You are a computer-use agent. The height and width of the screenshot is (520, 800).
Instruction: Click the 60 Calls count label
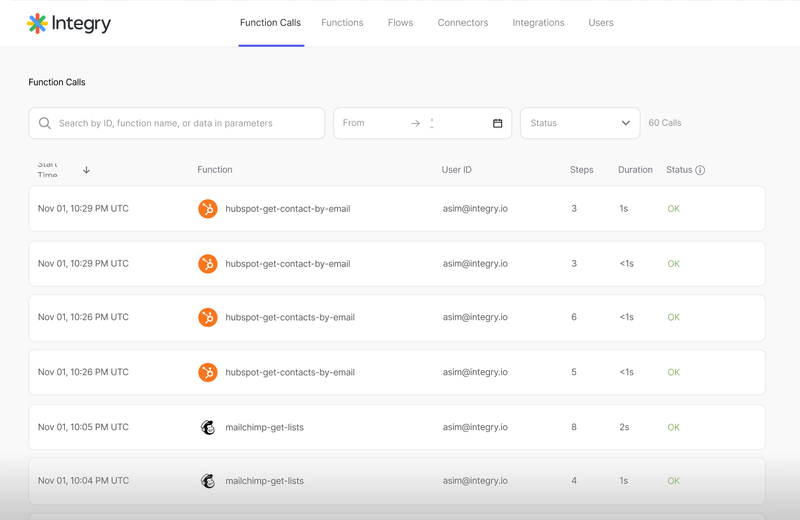pyautogui.click(x=665, y=123)
